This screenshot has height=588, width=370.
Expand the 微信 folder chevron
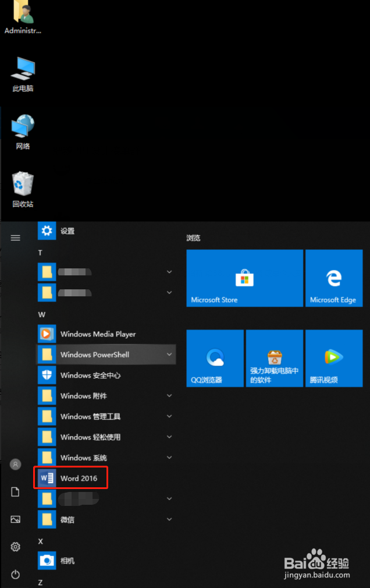coord(169,519)
